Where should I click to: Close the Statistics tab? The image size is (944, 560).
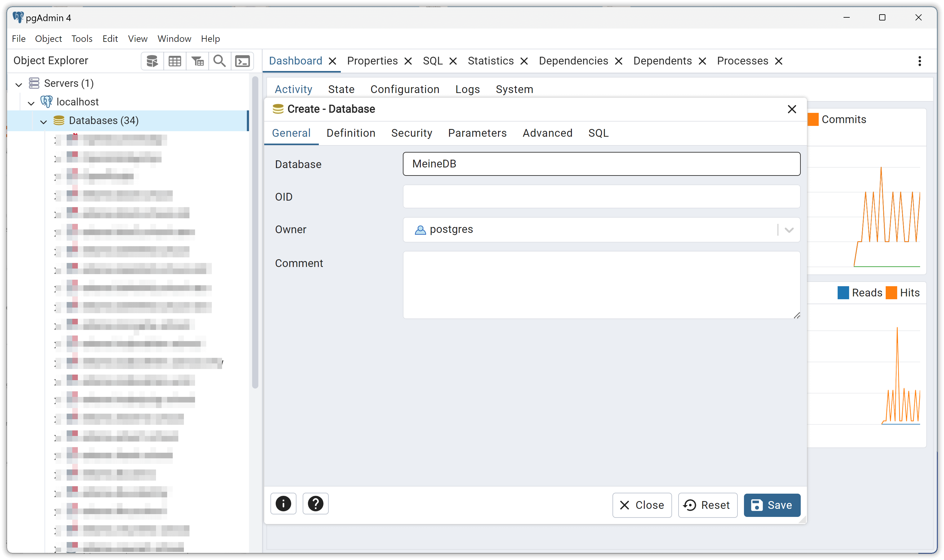pyautogui.click(x=524, y=61)
